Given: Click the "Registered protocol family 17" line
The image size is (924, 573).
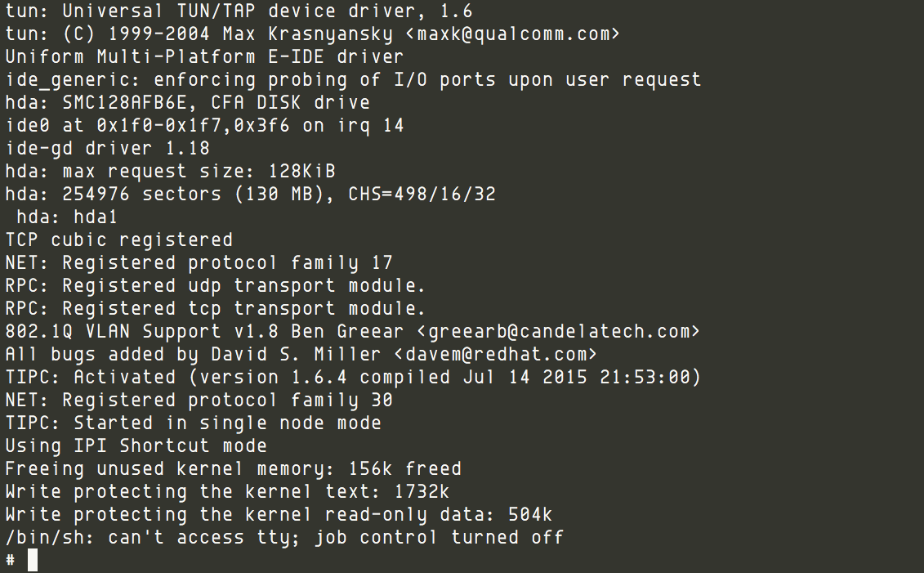Looking at the screenshot, I should [x=227, y=262].
